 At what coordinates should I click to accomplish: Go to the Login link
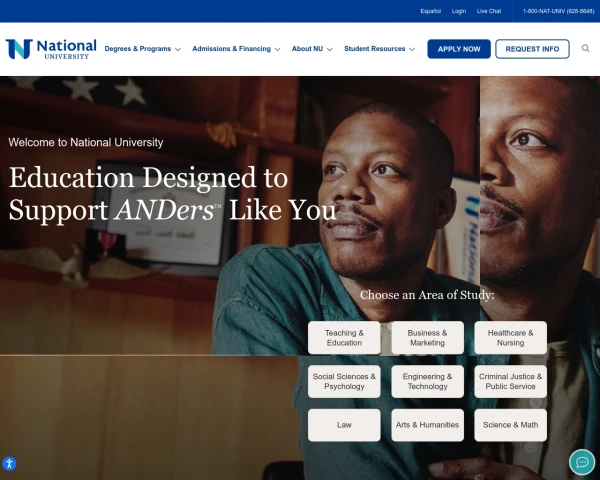[459, 11]
